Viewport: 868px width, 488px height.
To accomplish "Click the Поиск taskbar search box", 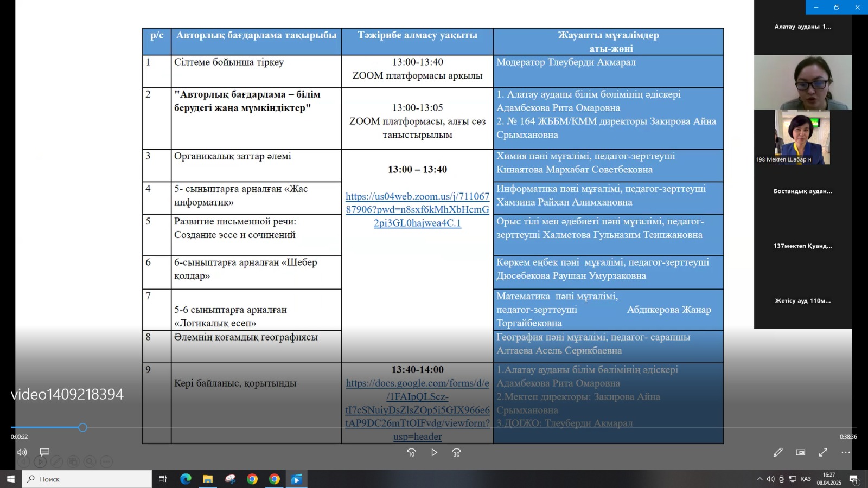I will click(87, 479).
